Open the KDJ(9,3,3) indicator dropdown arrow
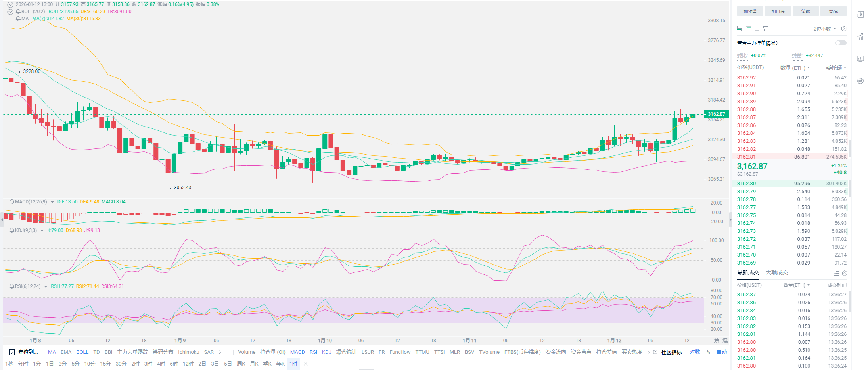 pyautogui.click(x=42, y=231)
